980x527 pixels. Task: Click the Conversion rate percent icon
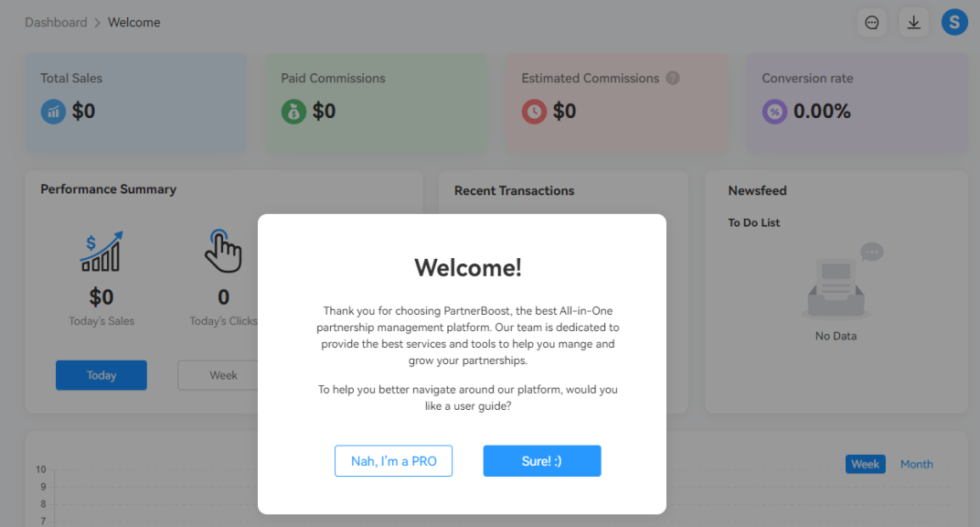pos(774,112)
